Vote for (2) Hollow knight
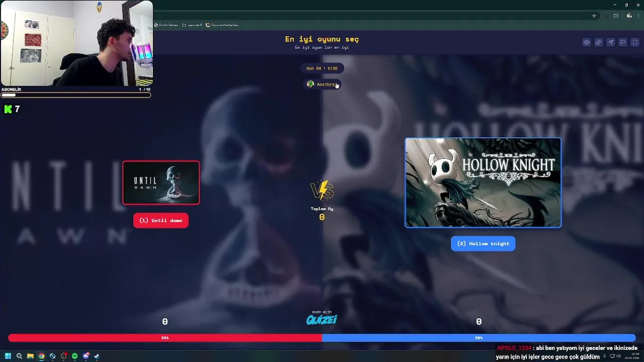Viewport: 644px width, 362px height. [x=483, y=243]
